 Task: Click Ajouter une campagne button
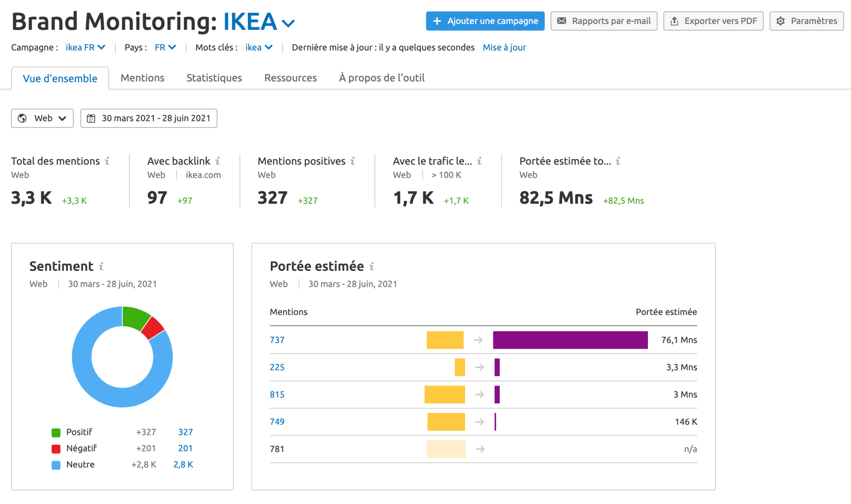485,21
